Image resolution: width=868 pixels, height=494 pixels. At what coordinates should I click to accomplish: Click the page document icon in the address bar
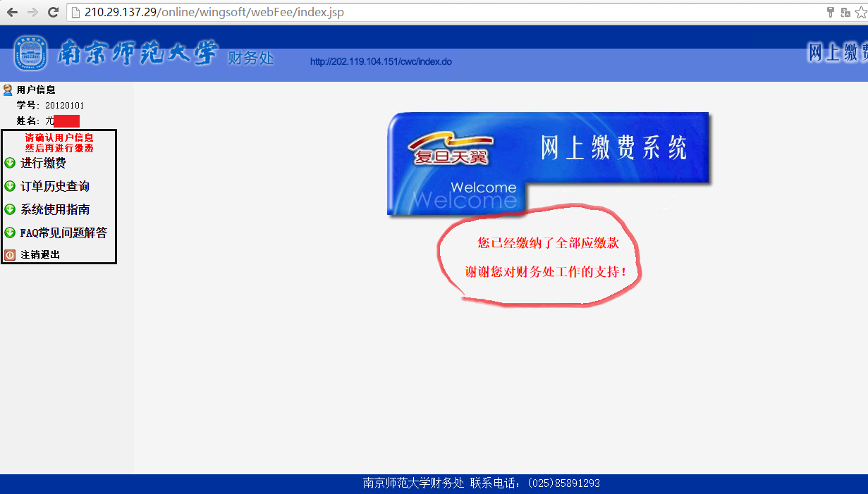click(76, 13)
